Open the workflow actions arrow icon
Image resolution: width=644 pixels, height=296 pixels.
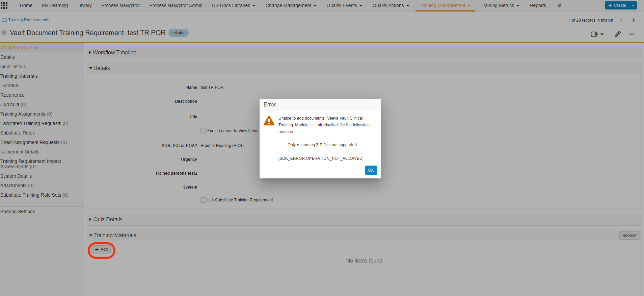596,34
